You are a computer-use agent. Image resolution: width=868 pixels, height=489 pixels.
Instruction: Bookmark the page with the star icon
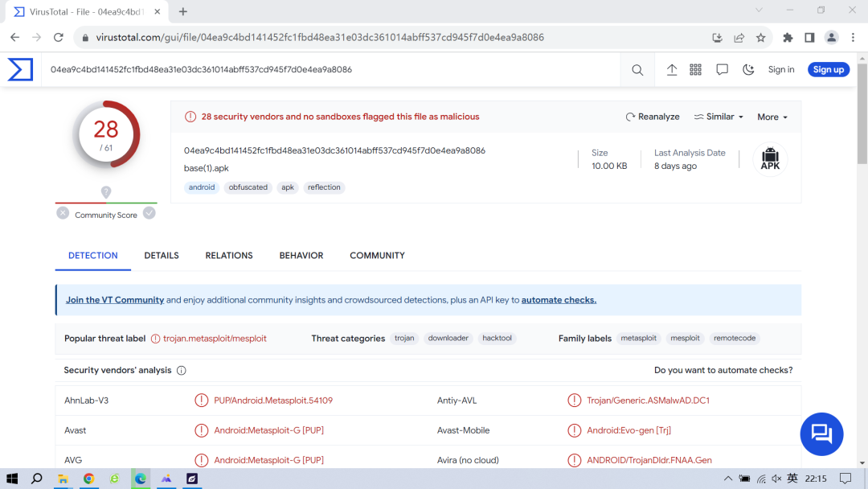point(760,38)
